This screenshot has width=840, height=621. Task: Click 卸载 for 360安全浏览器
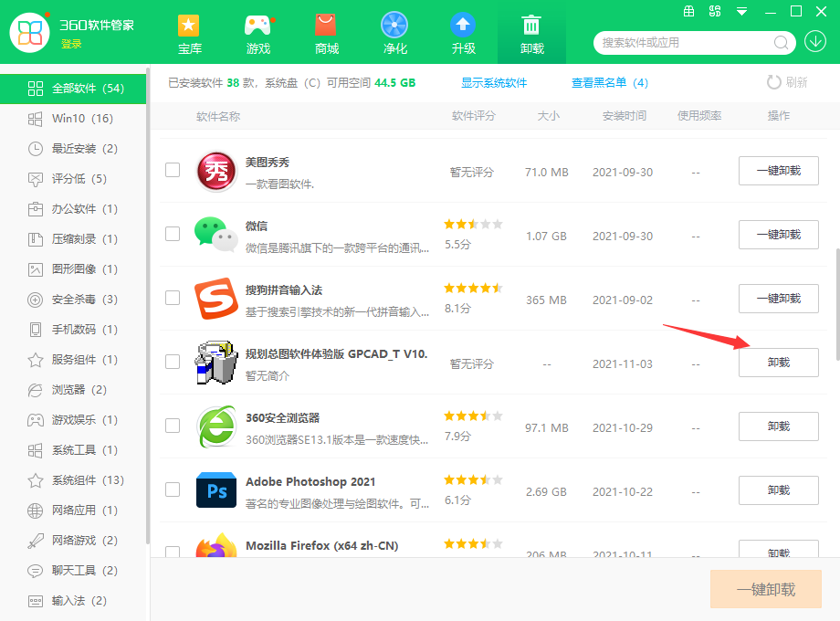[779, 426]
